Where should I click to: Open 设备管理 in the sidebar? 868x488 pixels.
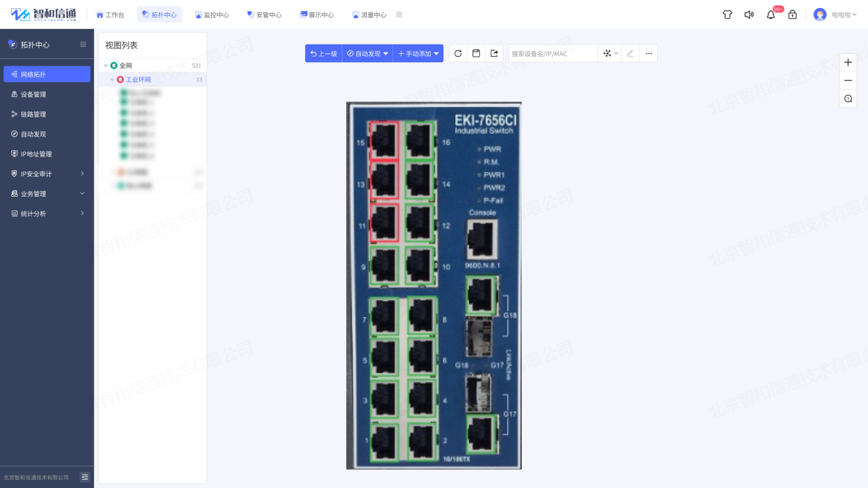coord(47,95)
